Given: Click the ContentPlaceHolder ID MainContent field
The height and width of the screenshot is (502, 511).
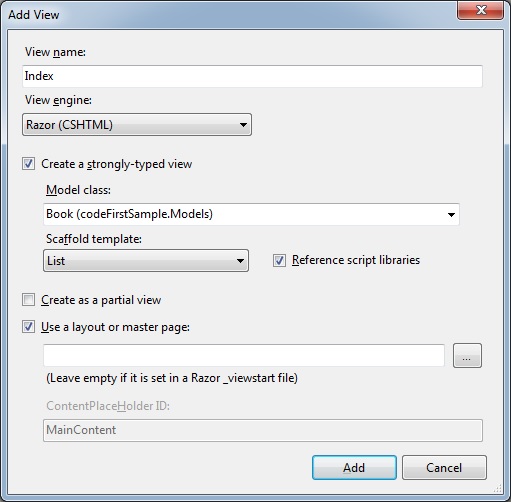Looking at the screenshot, I should [x=263, y=430].
